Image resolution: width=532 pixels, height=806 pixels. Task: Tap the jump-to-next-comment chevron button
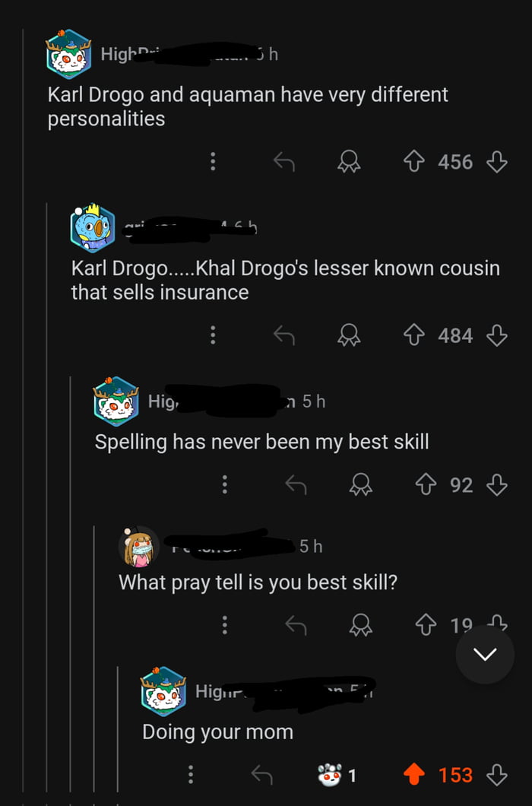tap(485, 655)
